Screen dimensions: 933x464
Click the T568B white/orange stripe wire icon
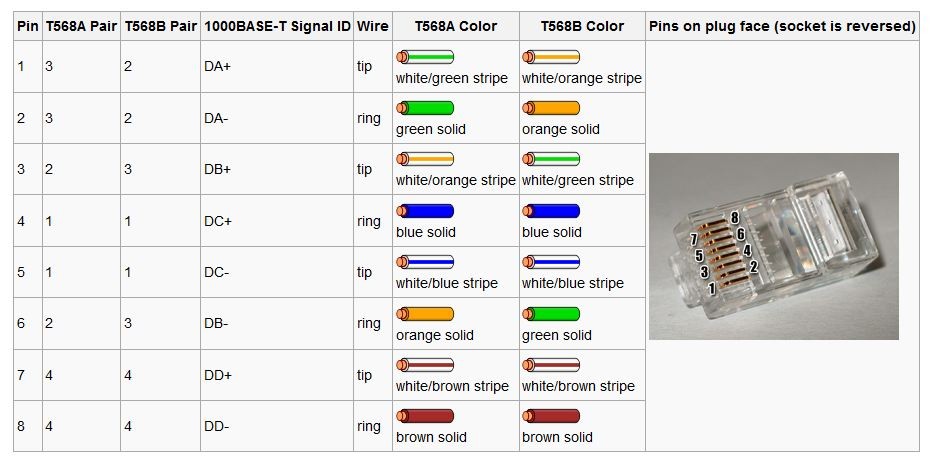(551, 57)
